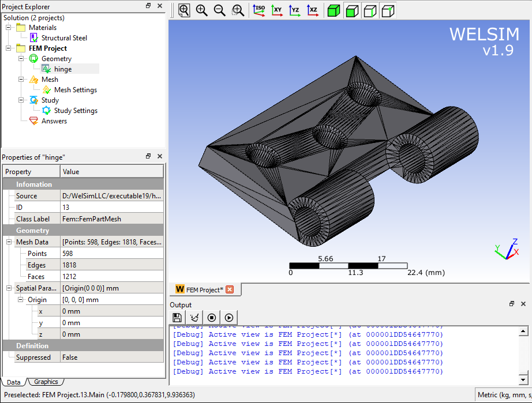Screen dimensions: 532x403
Task: Open Mesh Settings in Project Explorer
Action: point(76,89)
